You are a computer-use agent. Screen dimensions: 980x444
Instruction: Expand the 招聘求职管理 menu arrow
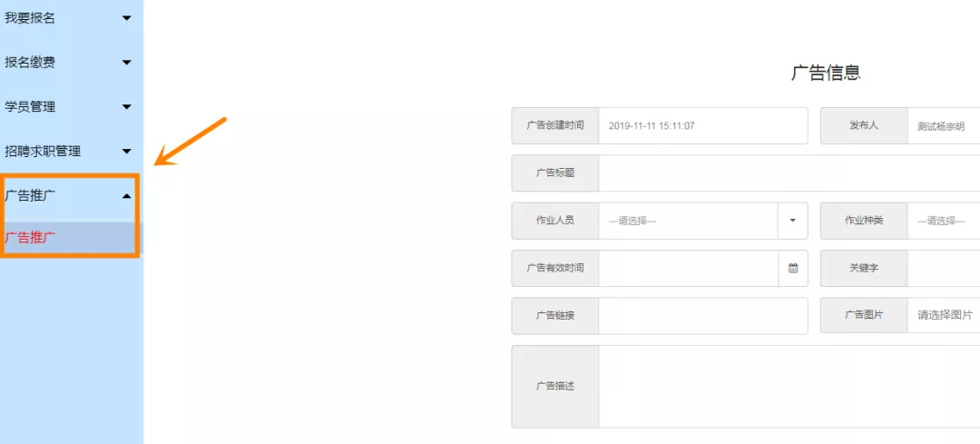pyautogui.click(x=127, y=152)
